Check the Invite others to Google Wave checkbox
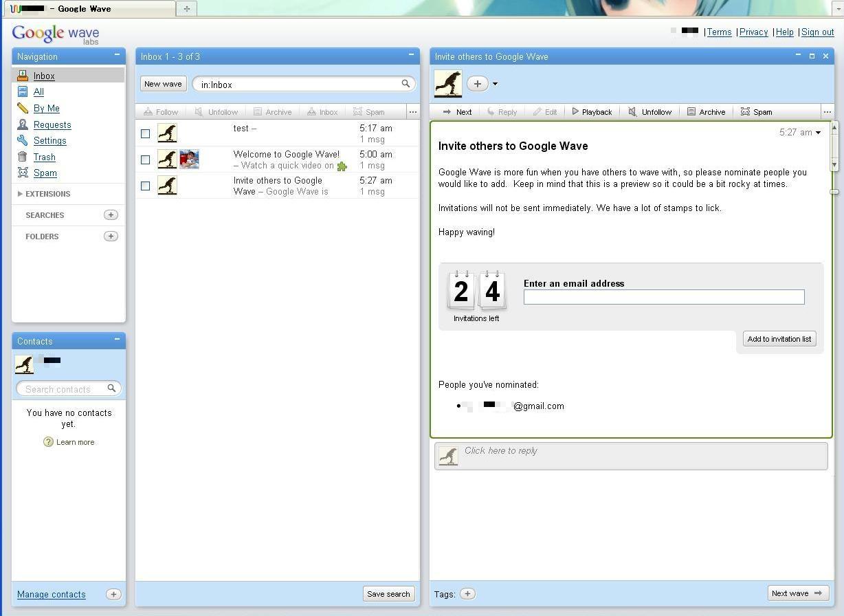Viewport: 844px width, 616px height. pyautogui.click(x=145, y=186)
